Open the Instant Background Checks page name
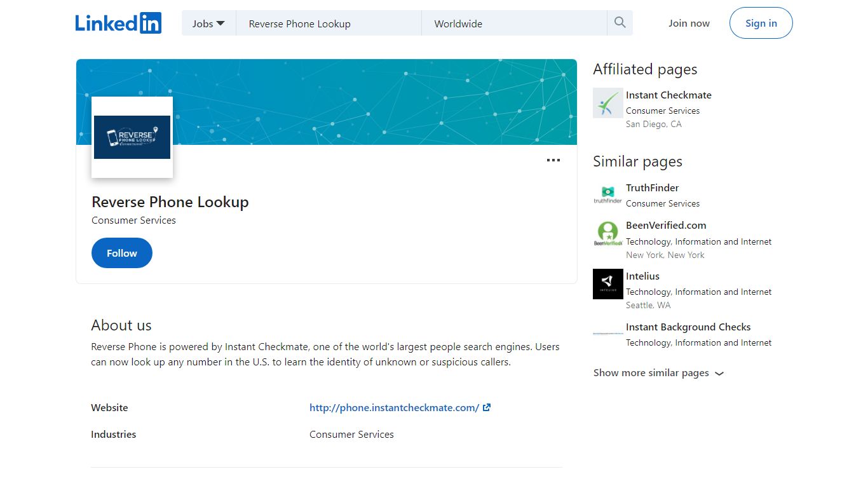The width and height of the screenshot is (868, 488). [x=688, y=327]
